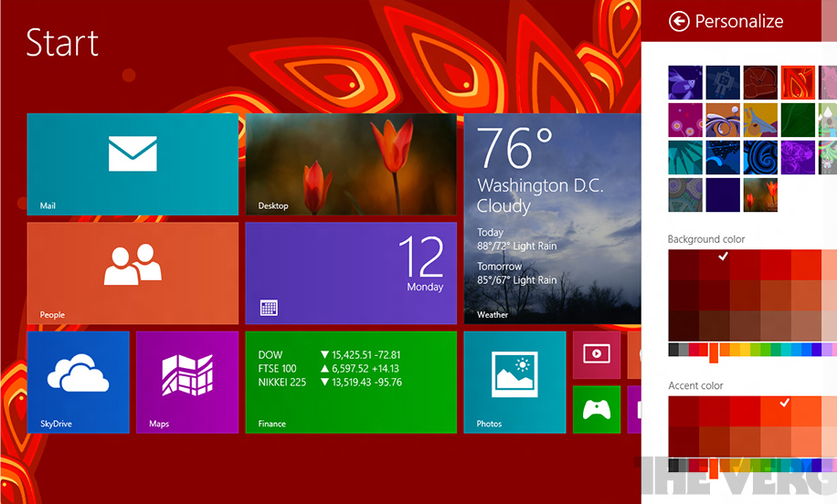Open the Desktop tile with tulips
Image resolution: width=837 pixels, height=504 pixels.
[x=351, y=164]
